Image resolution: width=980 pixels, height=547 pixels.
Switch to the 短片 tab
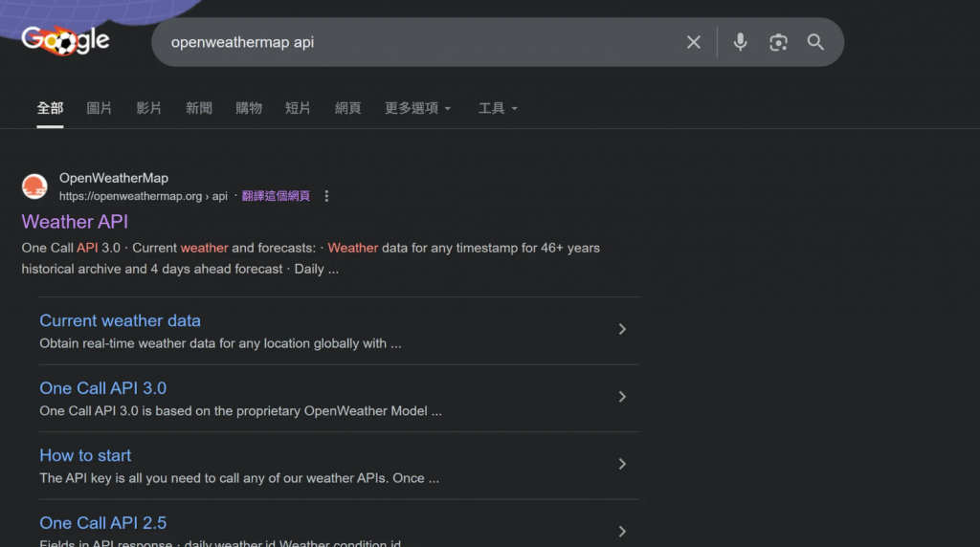point(299,108)
